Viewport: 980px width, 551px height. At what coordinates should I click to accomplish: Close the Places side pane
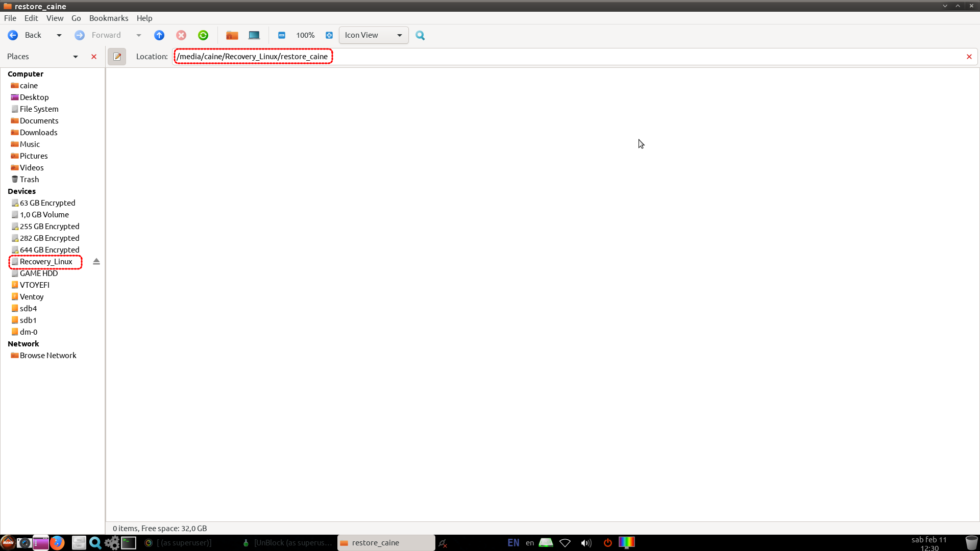(x=94, y=57)
